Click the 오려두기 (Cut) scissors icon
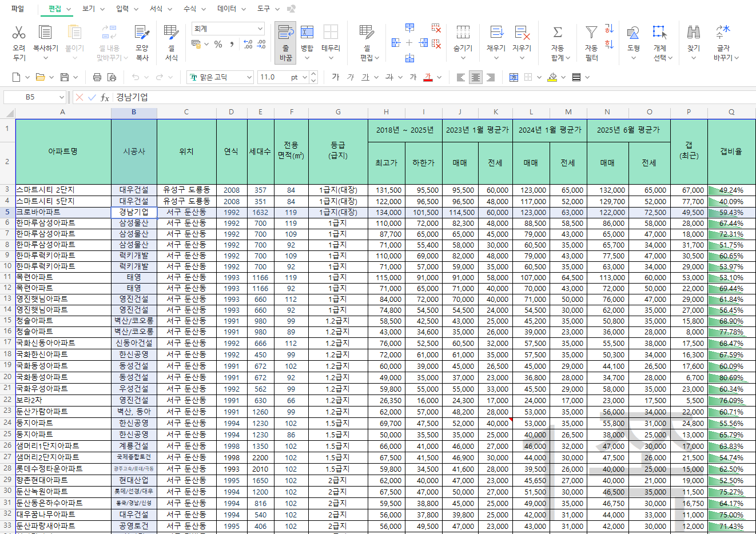Screen dimensions: 756x534 (x=19, y=33)
